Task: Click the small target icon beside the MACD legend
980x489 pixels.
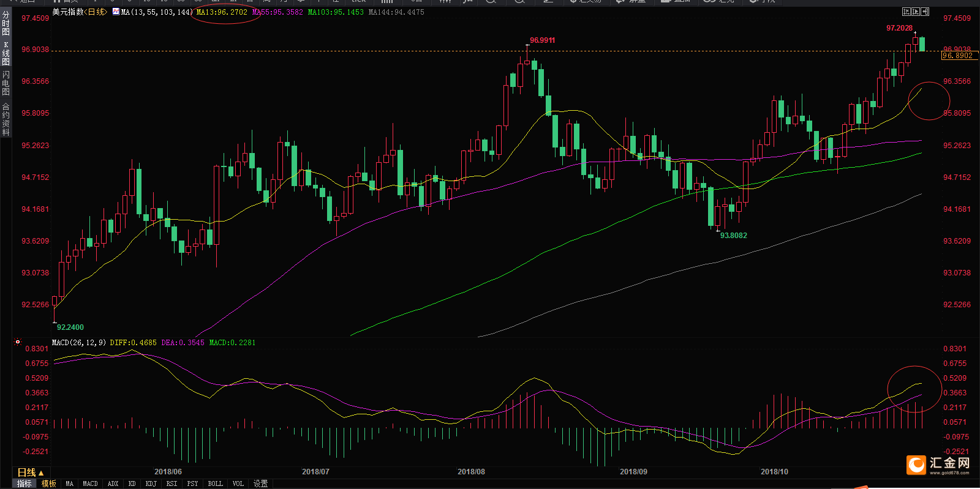Action: tap(18, 342)
